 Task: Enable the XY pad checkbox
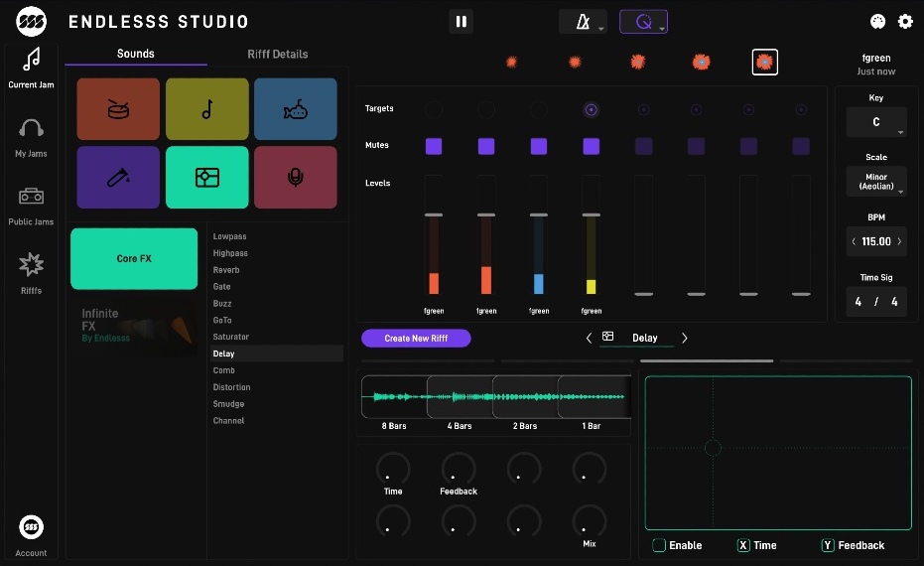click(659, 545)
